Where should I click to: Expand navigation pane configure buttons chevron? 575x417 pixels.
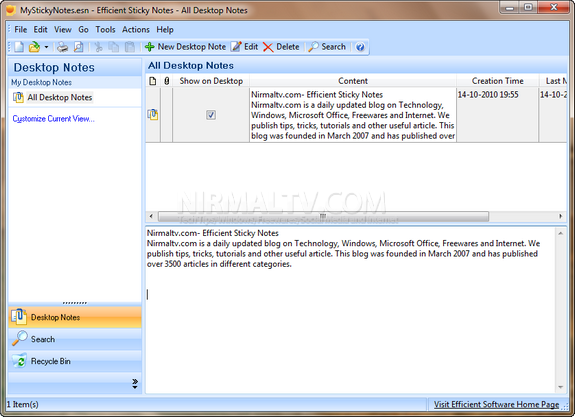[135, 384]
